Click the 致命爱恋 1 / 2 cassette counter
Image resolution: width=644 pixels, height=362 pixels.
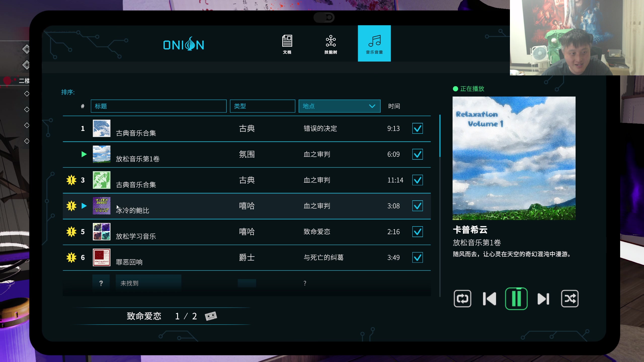162,316
